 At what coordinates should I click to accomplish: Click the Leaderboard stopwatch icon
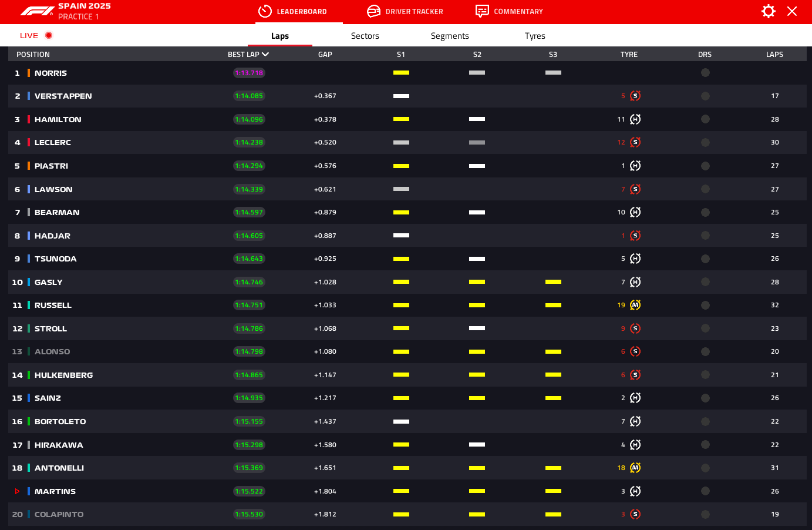click(265, 11)
